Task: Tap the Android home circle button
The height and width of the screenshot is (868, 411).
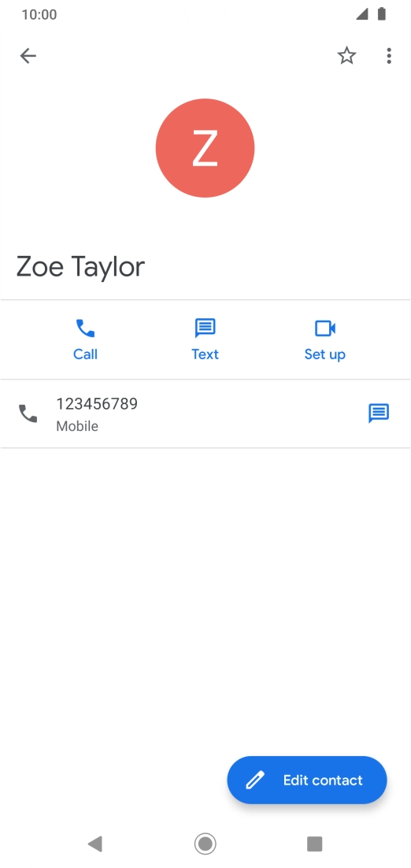Action: 205,844
